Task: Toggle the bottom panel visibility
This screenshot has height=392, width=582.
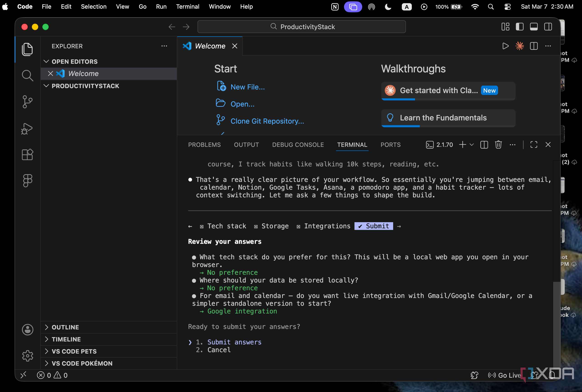Action: tap(534, 27)
